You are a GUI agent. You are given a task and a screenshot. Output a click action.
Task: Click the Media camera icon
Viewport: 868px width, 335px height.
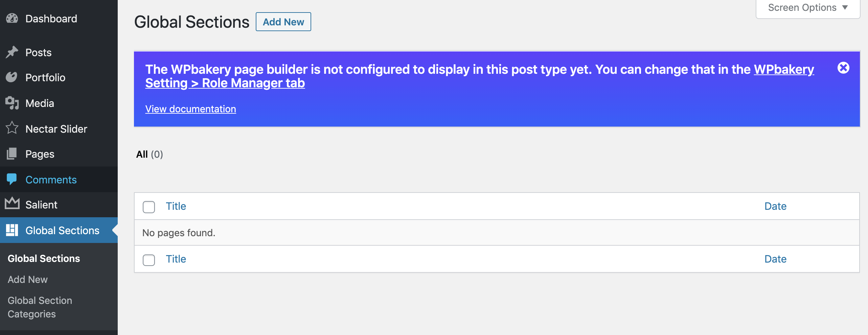tap(12, 103)
